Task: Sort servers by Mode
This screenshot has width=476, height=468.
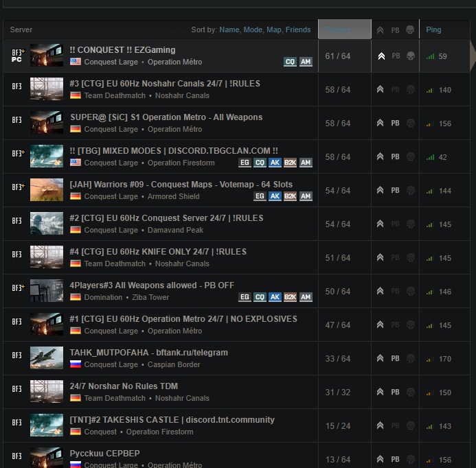Action: point(253,30)
